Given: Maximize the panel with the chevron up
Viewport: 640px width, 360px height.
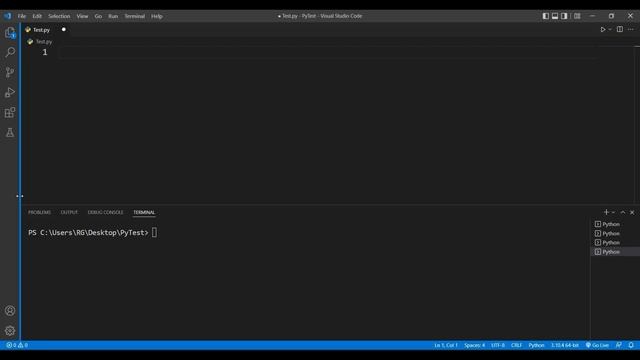Looking at the screenshot, I should point(622,212).
